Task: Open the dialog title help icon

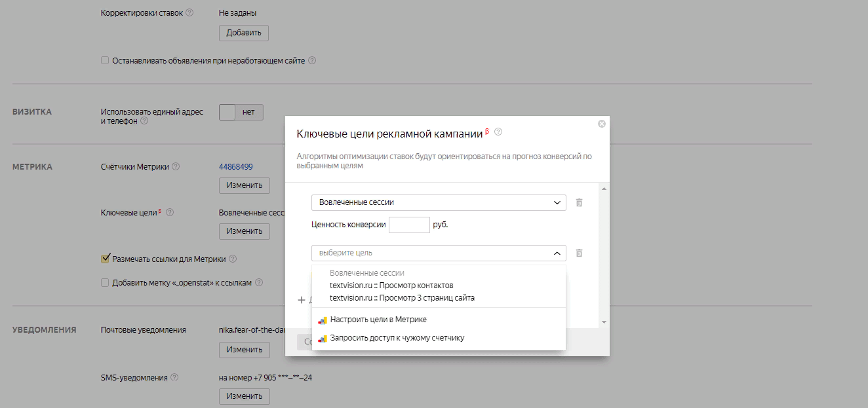Action: click(x=498, y=132)
